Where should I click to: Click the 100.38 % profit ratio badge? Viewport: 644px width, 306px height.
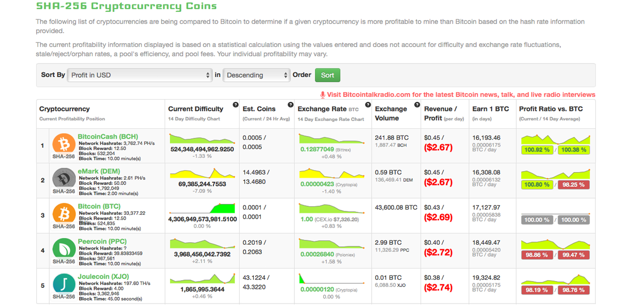pyautogui.click(x=574, y=150)
